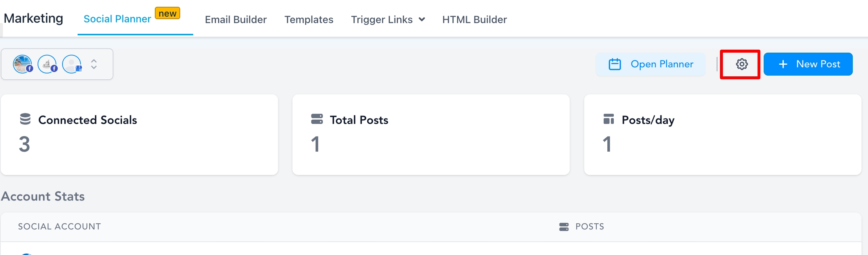Click the 'new' badge next to Social Planner

[x=168, y=13]
